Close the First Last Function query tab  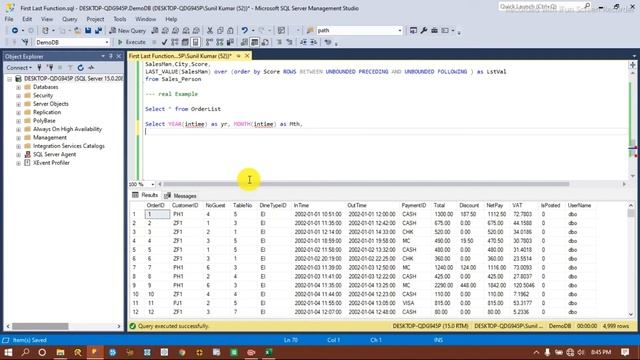(x=247, y=56)
